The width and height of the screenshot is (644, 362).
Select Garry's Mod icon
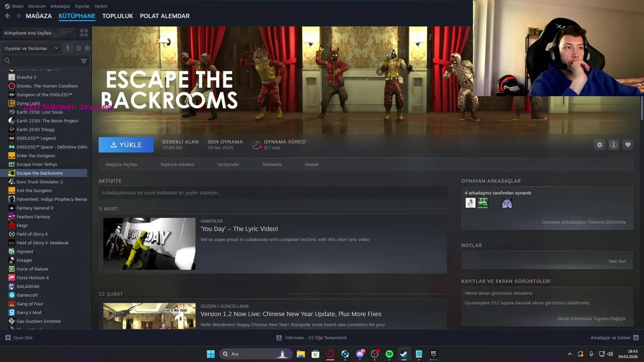tap(12, 313)
